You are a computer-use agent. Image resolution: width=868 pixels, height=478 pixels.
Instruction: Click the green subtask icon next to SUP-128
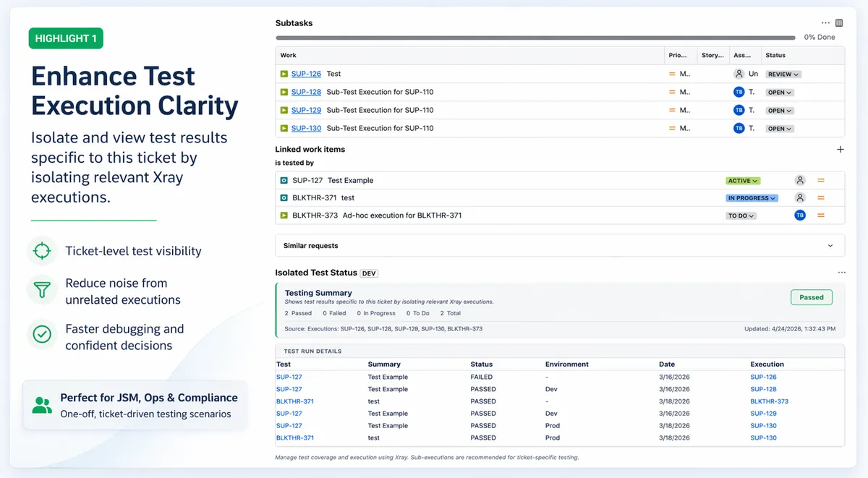click(284, 92)
